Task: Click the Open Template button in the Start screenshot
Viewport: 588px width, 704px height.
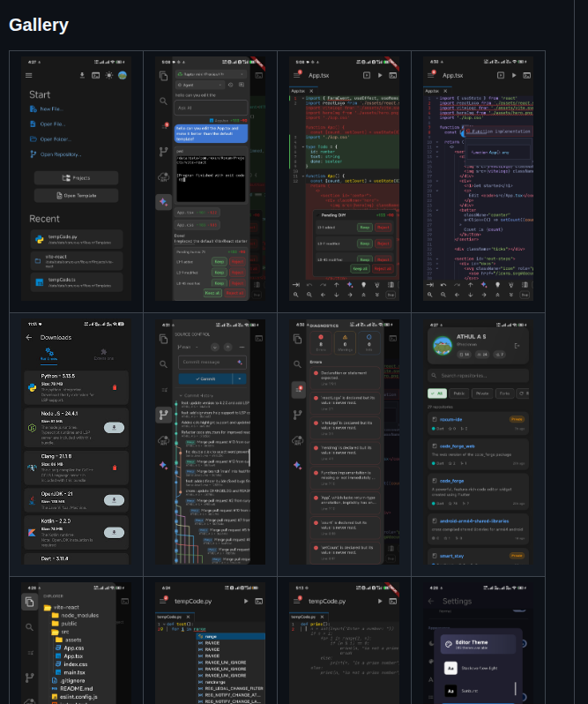Action: pyautogui.click(x=76, y=195)
